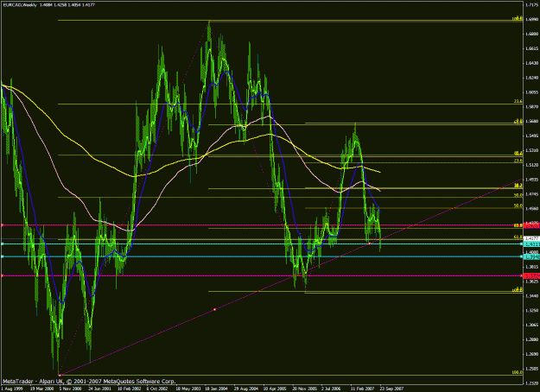Click the EURCAD,Weekly chart title text
This screenshot has width=540, height=392.
point(20,5)
